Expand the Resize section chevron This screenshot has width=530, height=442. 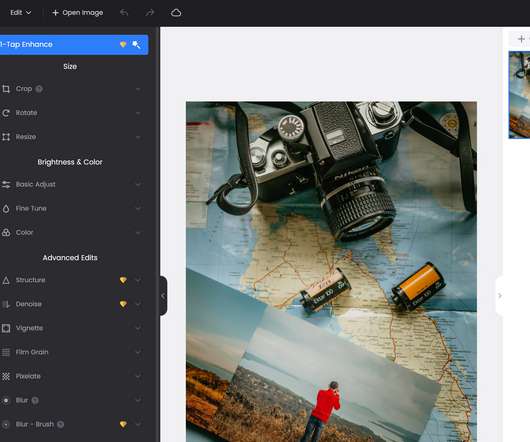[x=138, y=137]
